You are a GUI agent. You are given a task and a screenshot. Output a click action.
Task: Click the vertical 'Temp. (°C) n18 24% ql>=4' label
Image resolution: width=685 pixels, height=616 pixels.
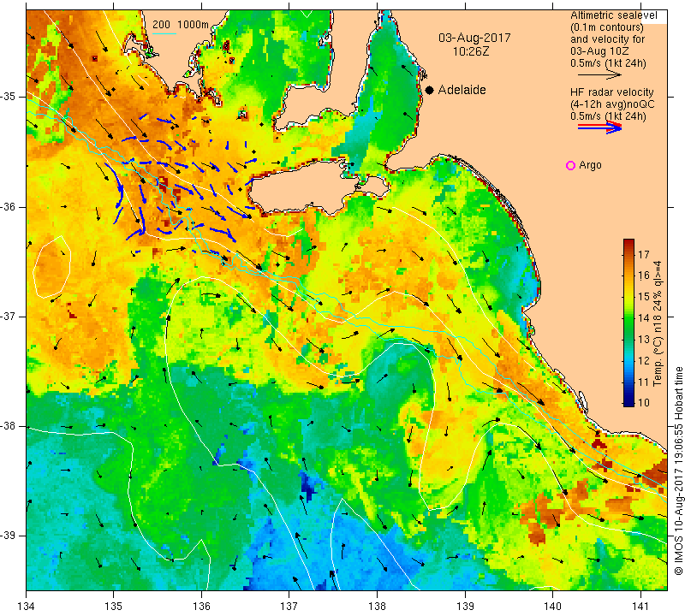[657, 323]
